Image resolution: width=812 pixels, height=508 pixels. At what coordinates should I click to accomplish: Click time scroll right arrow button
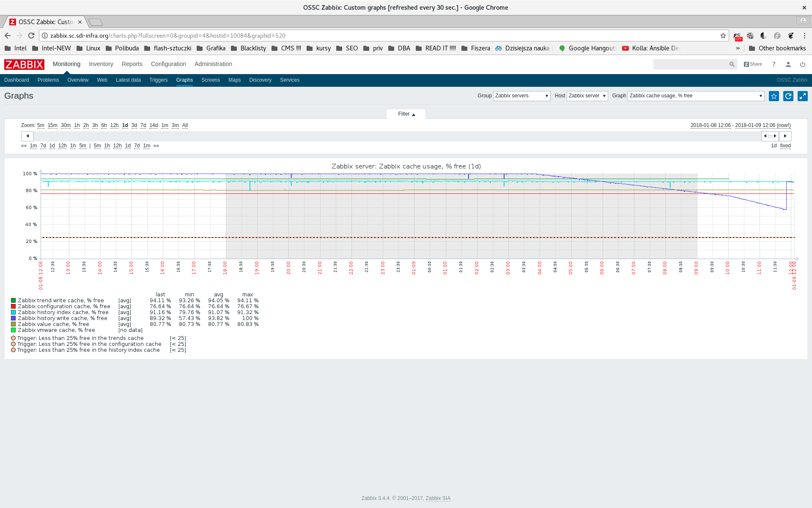(x=785, y=136)
